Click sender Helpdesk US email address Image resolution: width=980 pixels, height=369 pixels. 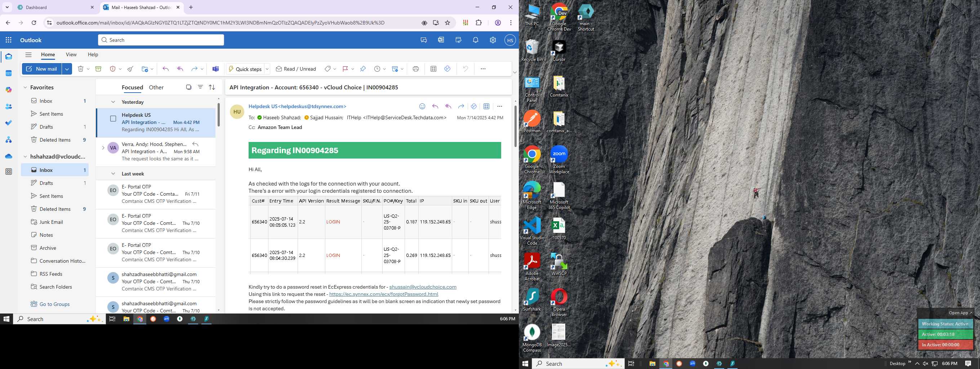298,107
